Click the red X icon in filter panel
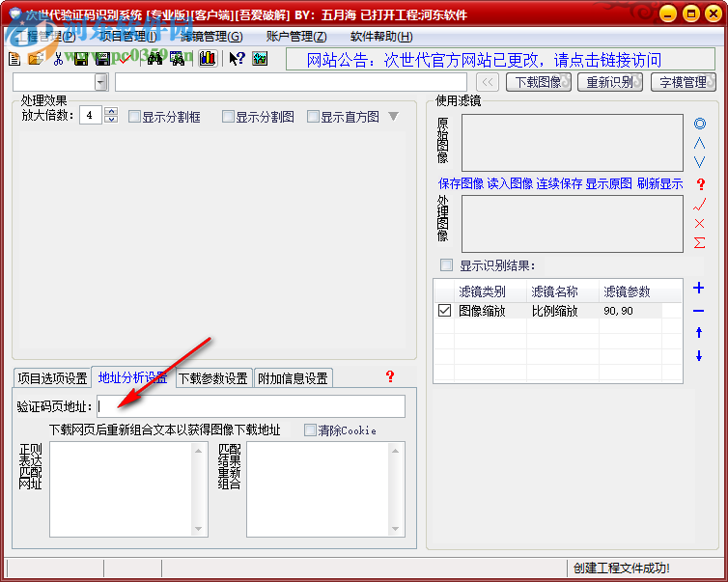 click(x=700, y=223)
